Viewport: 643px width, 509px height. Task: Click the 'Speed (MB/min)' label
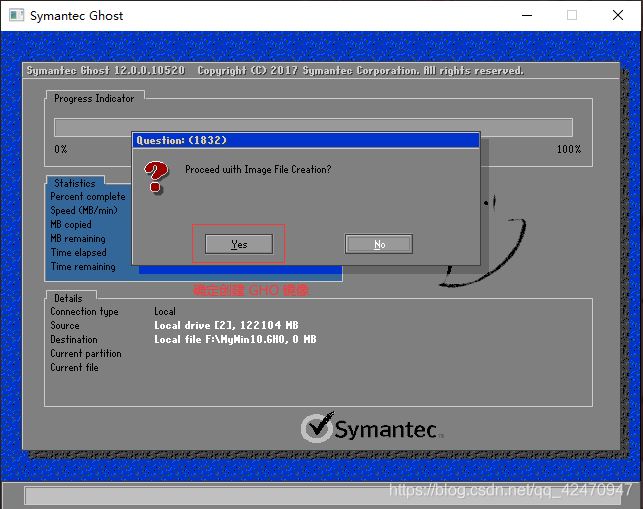coord(84,210)
